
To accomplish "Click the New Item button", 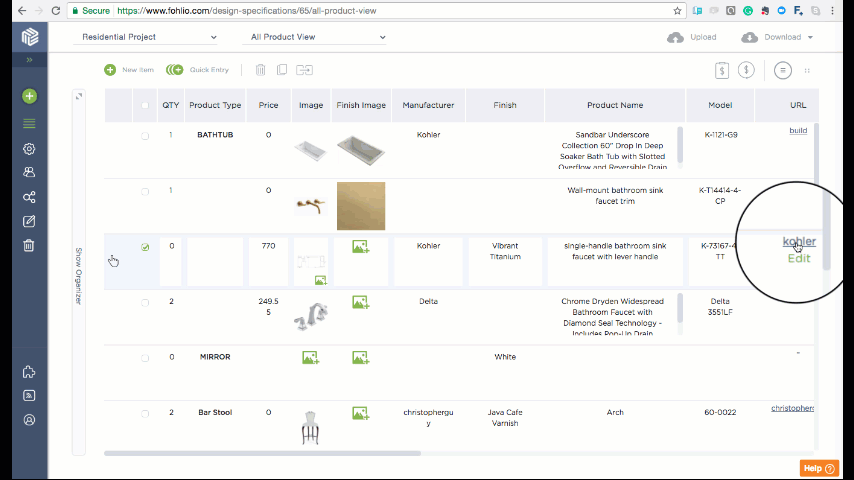I will pyautogui.click(x=129, y=70).
